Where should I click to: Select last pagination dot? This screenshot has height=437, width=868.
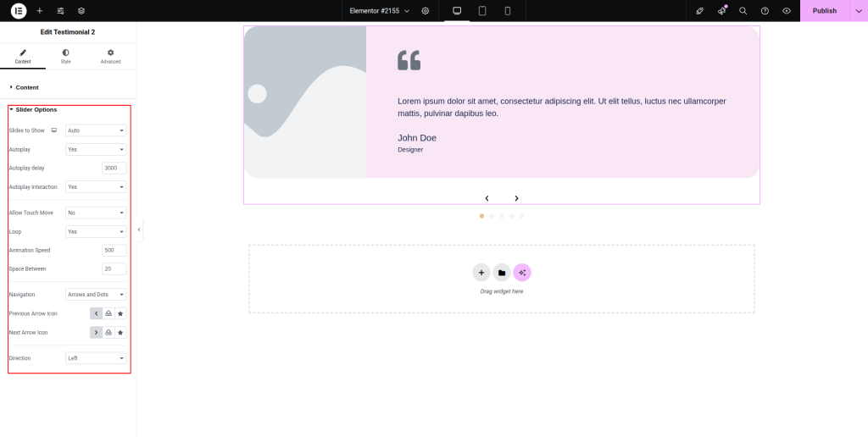coord(521,216)
